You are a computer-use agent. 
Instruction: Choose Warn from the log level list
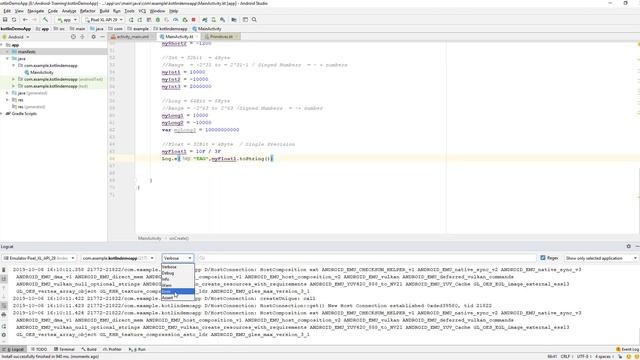pos(178,285)
